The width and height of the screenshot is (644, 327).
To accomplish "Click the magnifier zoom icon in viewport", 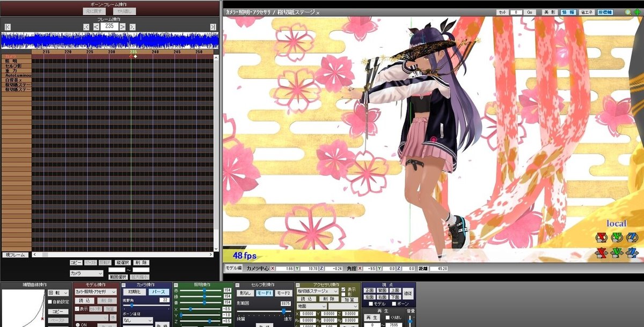I will [x=628, y=12].
